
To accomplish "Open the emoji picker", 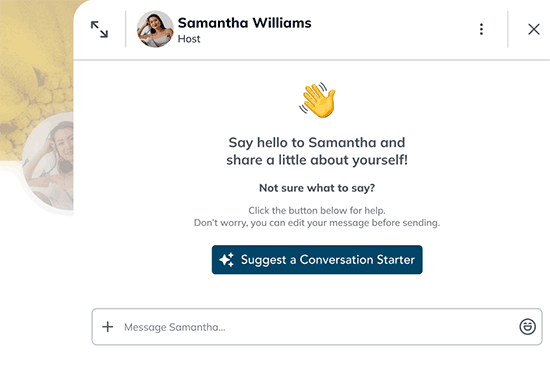I will click(527, 327).
